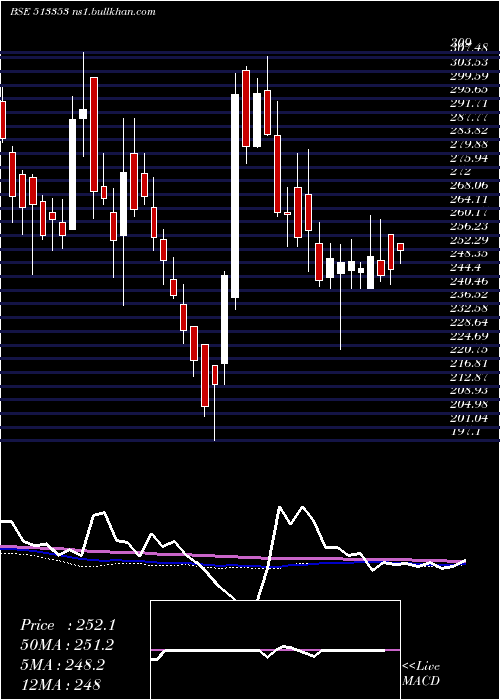Click the Price : 252.1 readout
The height and width of the screenshot is (700, 500).
(68, 625)
